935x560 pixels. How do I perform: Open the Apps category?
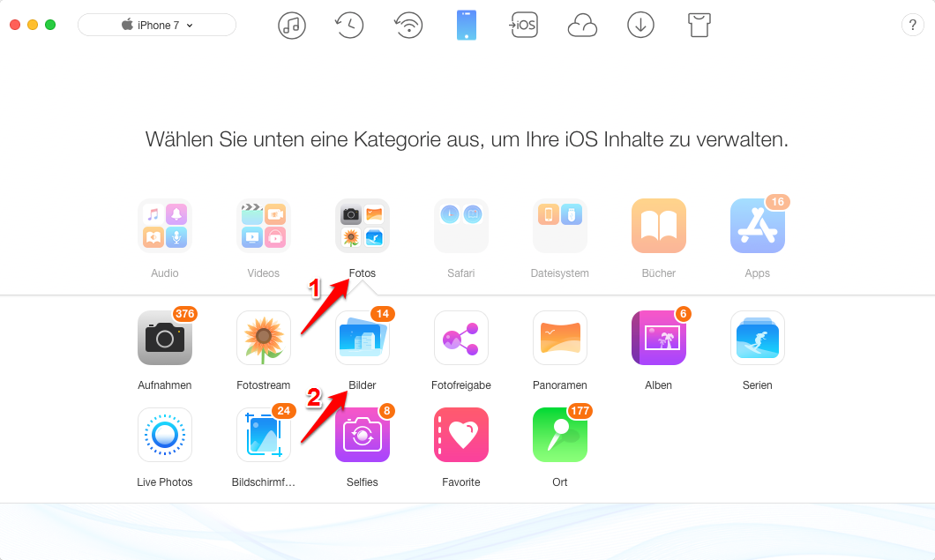758,226
